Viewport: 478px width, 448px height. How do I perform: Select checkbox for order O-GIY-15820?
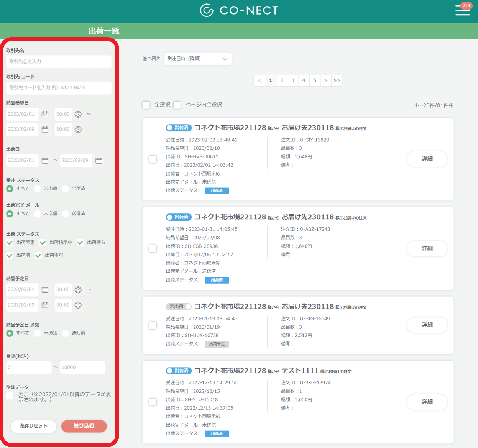pyautogui.click(x=153, y=159)
